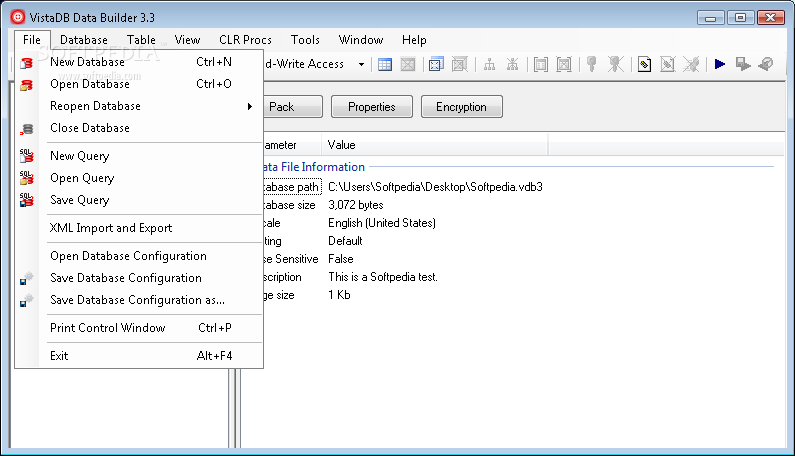Open the Database menu
This screenshot has width=795, height=456.
[84, 40]
